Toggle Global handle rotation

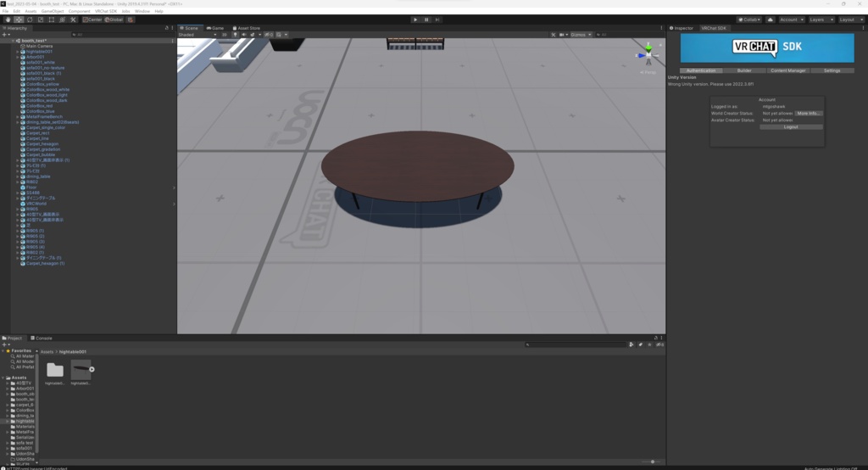click(x=114, y=20)
